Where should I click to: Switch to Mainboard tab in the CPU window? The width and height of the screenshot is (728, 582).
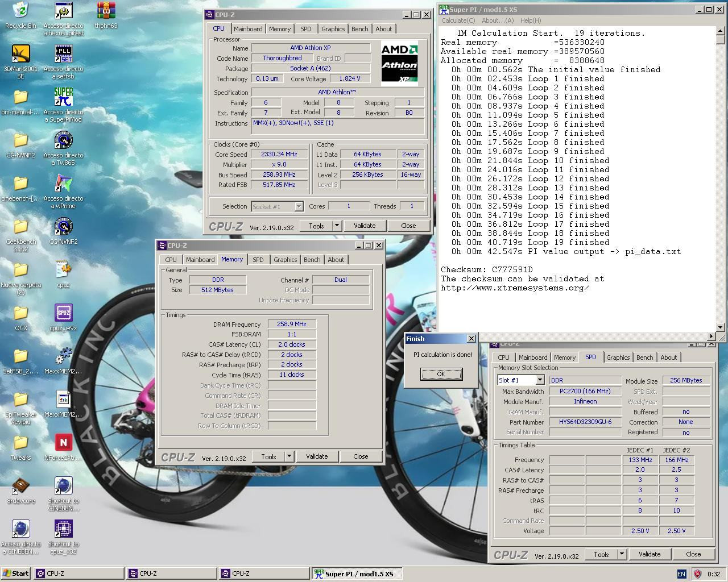pos(248,29)
